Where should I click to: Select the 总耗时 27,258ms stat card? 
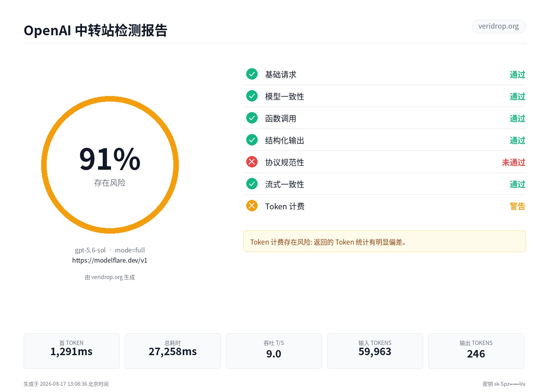click(173, 351)
